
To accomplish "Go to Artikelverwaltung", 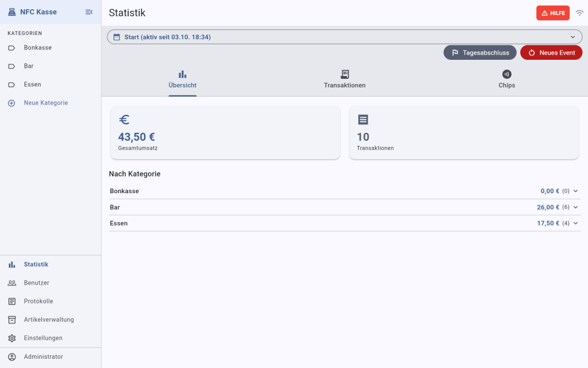I will 51,320.
